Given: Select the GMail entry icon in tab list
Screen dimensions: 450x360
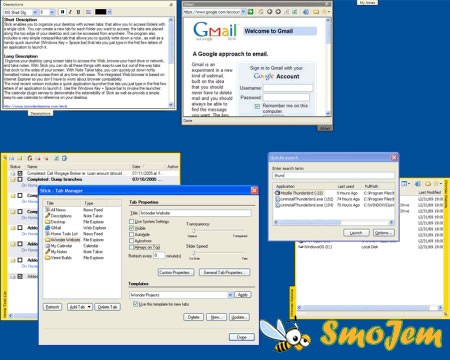Looking at the screenshot, I should click(x=47, y=228).
